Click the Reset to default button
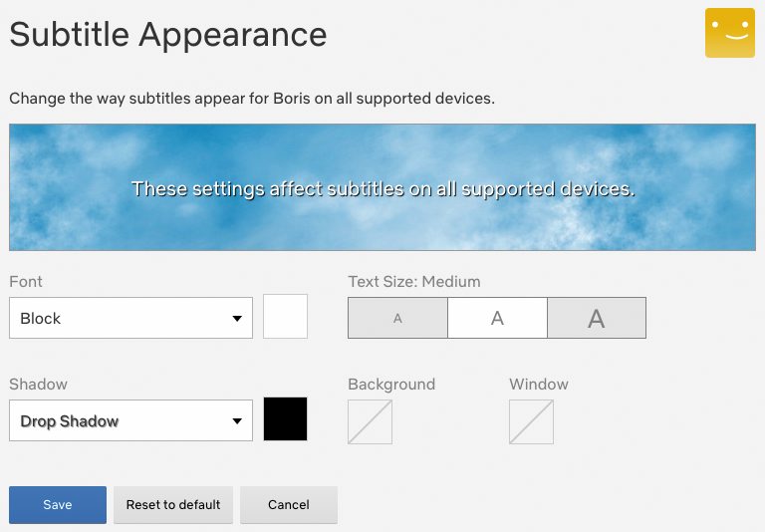This screenshot has width=765, height=532. (173, 505)
